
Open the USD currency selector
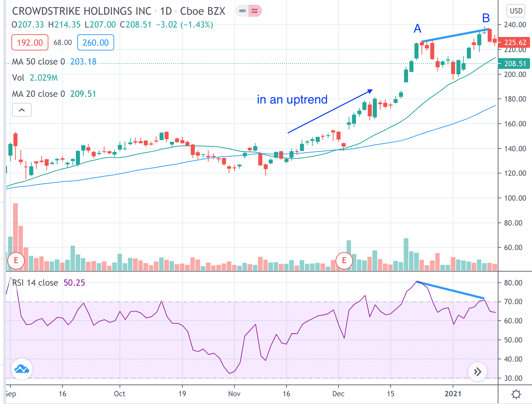coord(516,11)
